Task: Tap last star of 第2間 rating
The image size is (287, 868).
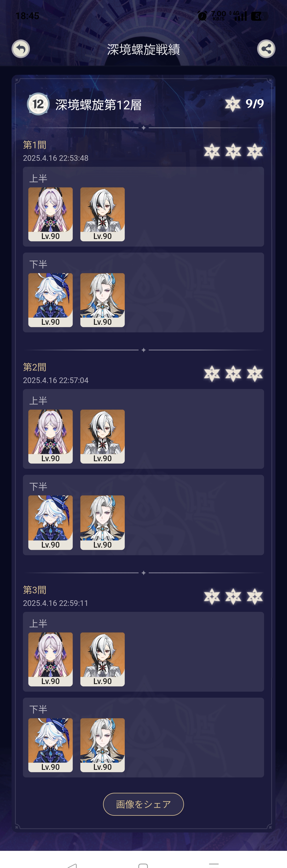Action: pos(255,374)
